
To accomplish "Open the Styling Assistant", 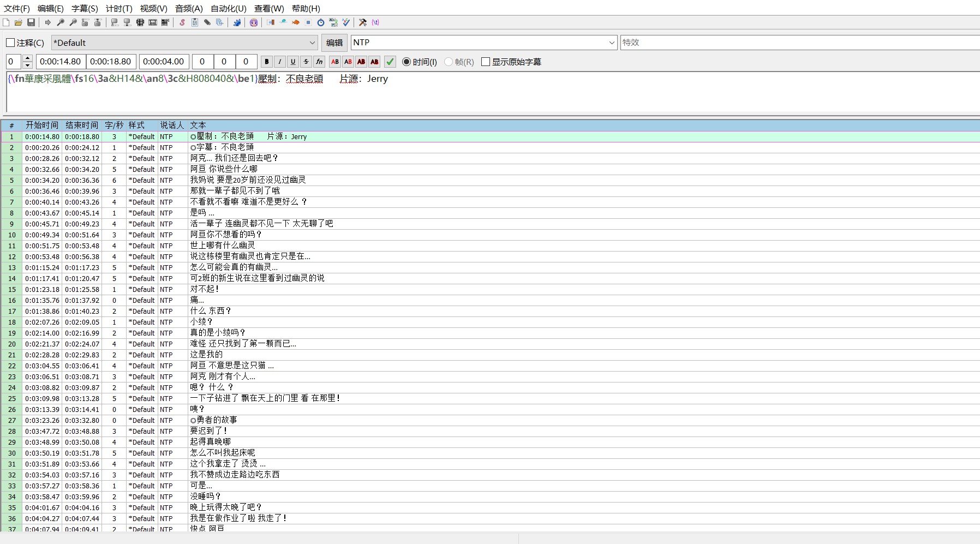I will click(x=283, y=22).
